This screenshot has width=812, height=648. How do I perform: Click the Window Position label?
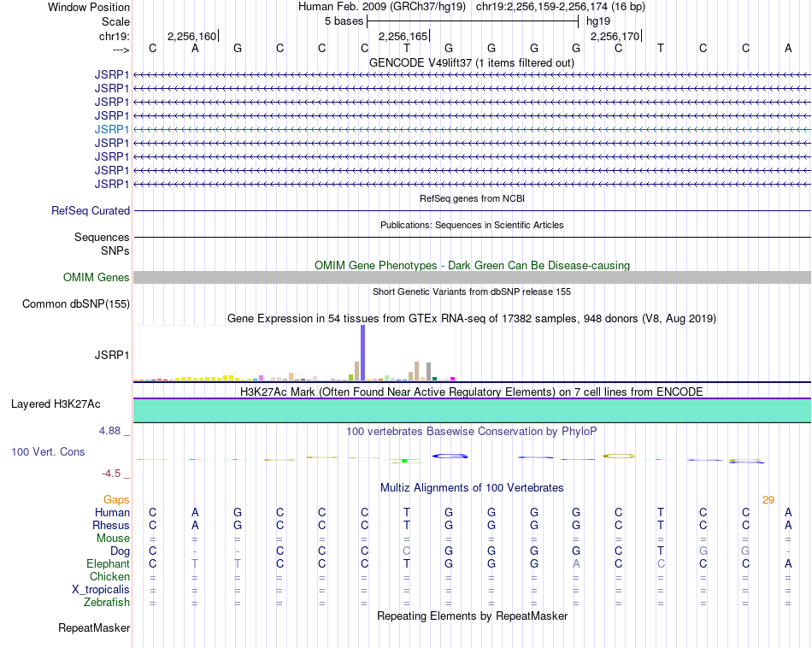point(89,7)
